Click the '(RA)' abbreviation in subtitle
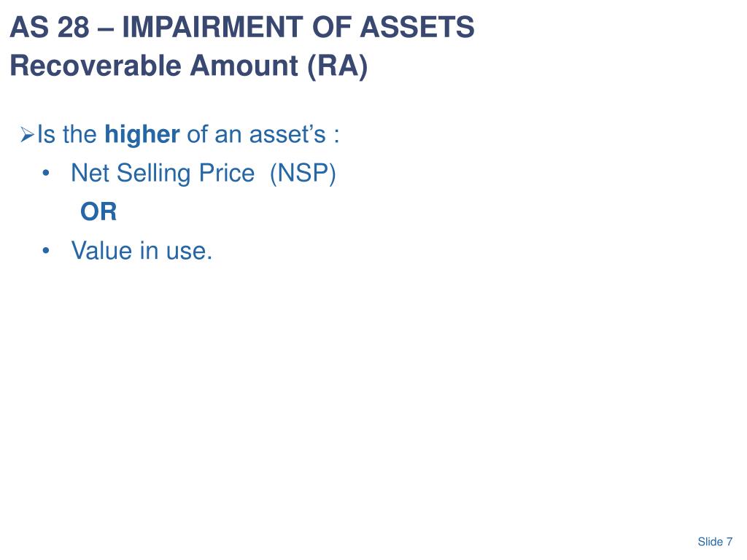Screen dimensions: 747x560 pyautogui.click(x=338, y=66)
